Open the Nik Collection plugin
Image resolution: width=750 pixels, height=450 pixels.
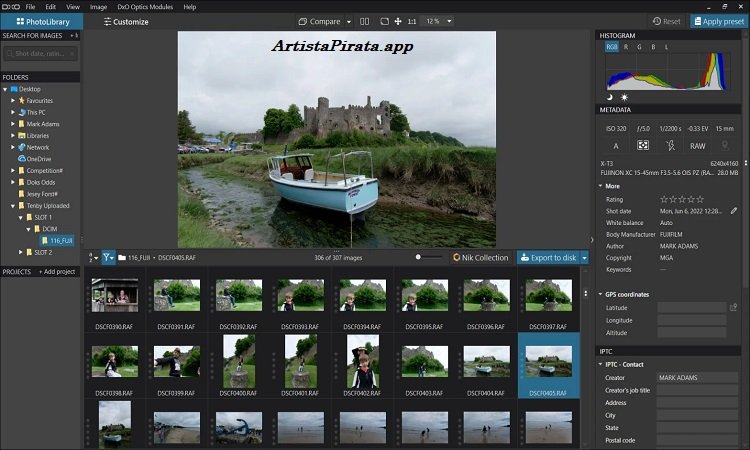pyautogui.click(x=479, y=258)
